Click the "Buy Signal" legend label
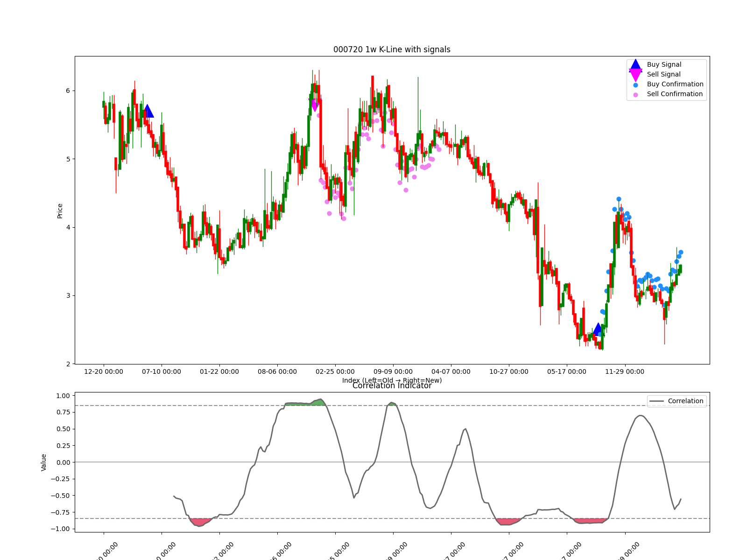This screenshot has height=560, width=747. [664, 64]
